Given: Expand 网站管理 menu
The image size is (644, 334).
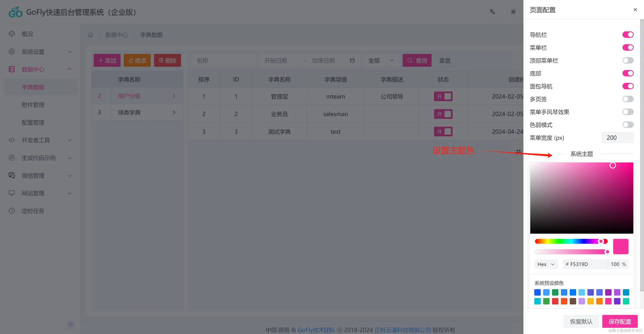Looking at the screenshot, I should tap(70, 193).
